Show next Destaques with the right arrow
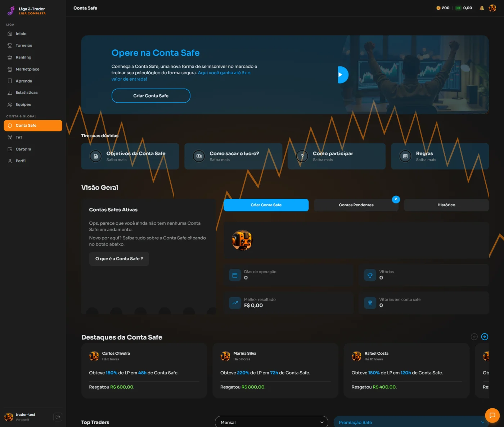Image resolution: width=504 pixels, height=427 pixels. click(x=485, y=337)
